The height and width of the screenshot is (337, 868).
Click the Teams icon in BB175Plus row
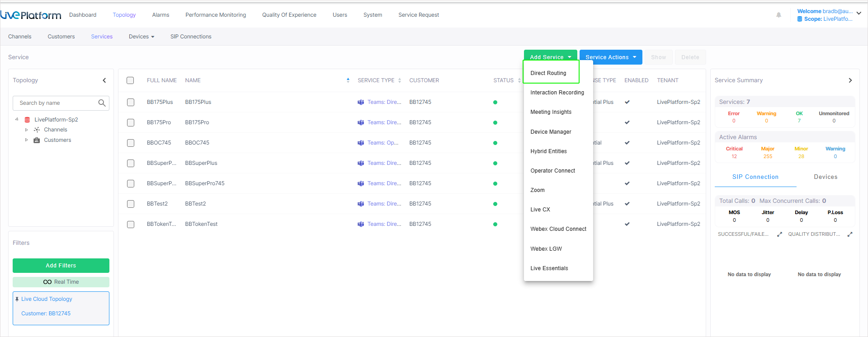tap(361, 102)
